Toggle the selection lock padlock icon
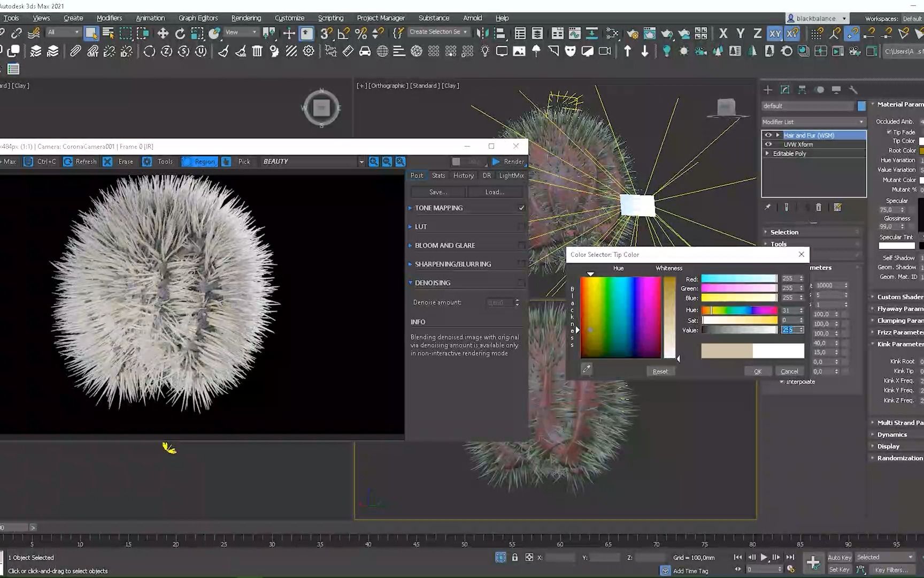 (x=514, y=557)
